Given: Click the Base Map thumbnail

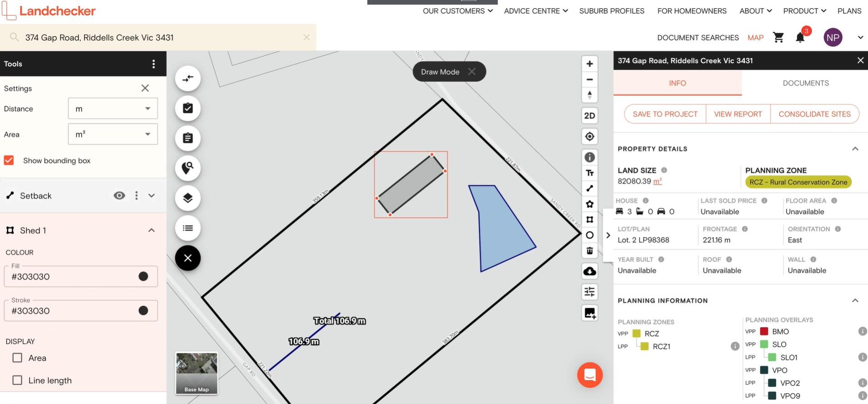Looking at the screenshot, I should click(197, 373).
